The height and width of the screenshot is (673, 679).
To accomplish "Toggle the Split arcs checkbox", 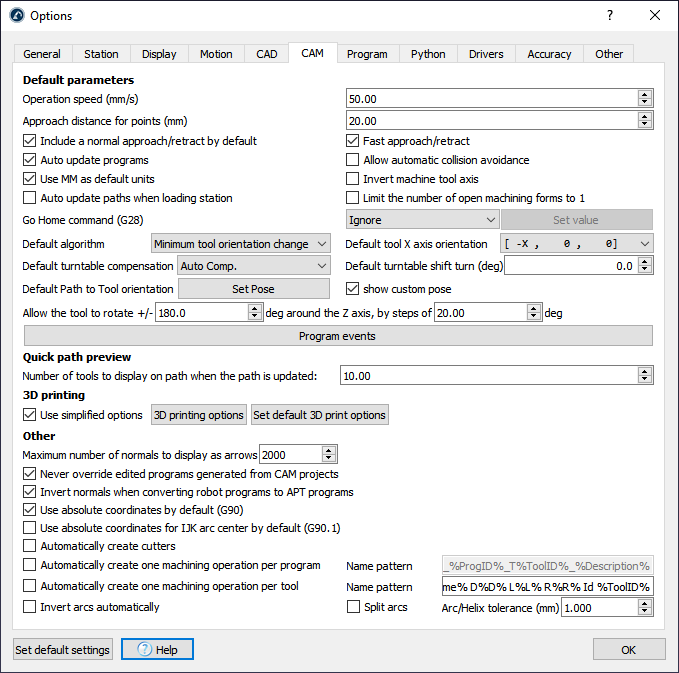I will [352, 607].
